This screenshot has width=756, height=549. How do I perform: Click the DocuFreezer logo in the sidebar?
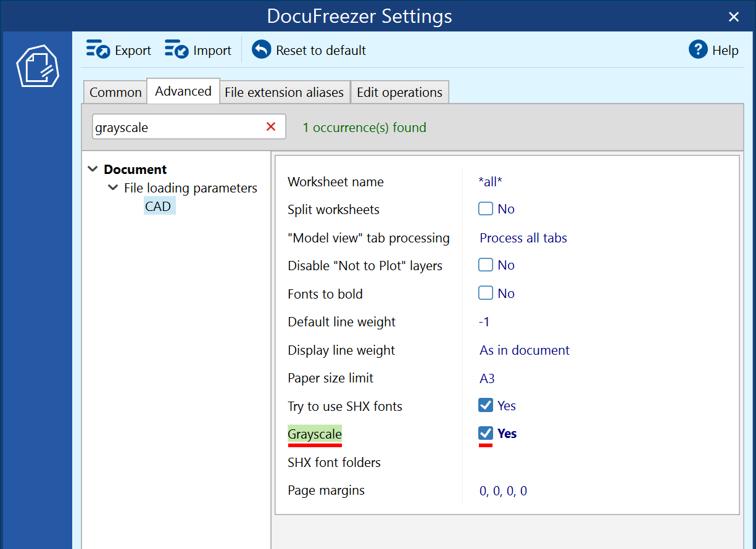click(36, 66)
